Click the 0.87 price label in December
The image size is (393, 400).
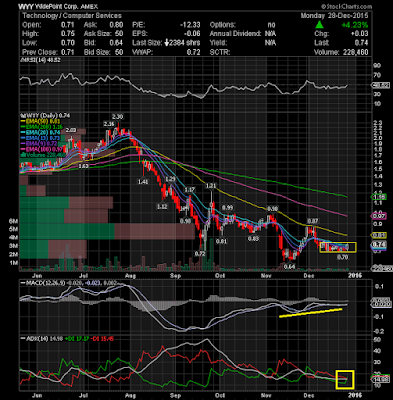pos(313,221)
